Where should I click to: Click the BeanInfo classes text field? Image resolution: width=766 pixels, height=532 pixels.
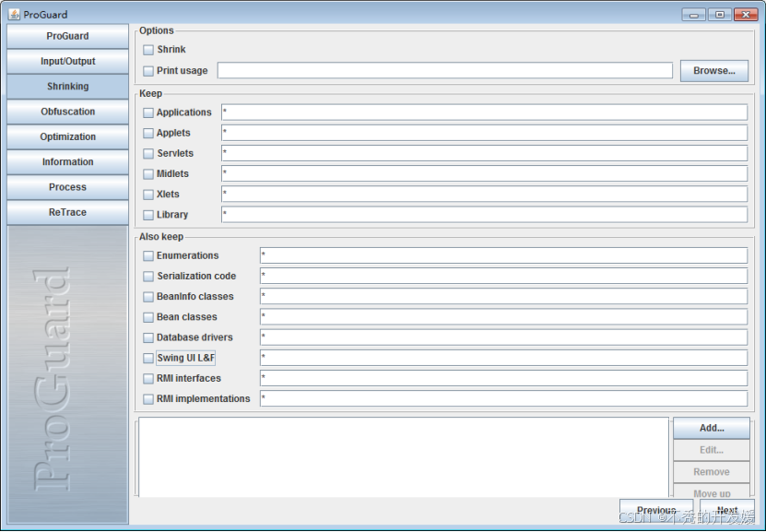(x=503, y=297)
